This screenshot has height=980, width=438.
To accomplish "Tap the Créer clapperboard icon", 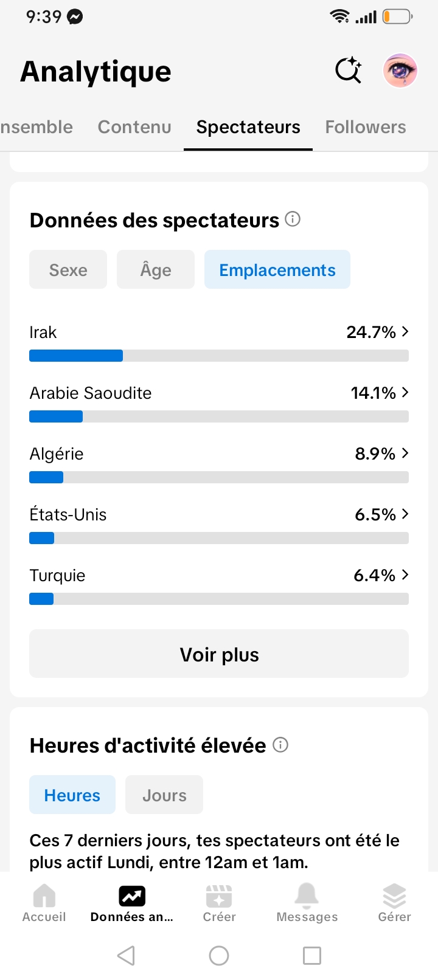I will tap(219, 895).
